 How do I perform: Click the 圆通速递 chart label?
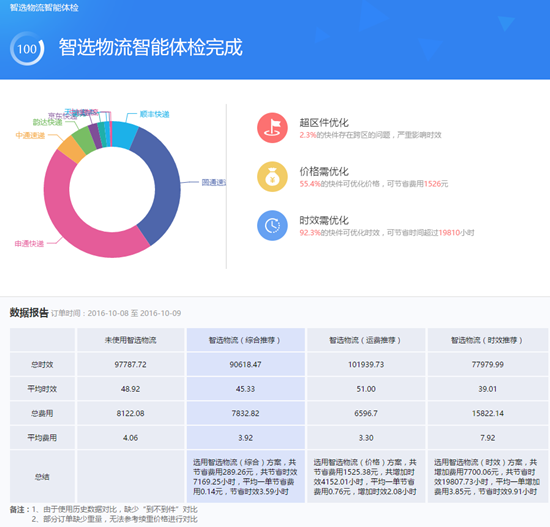click(214, 182)
